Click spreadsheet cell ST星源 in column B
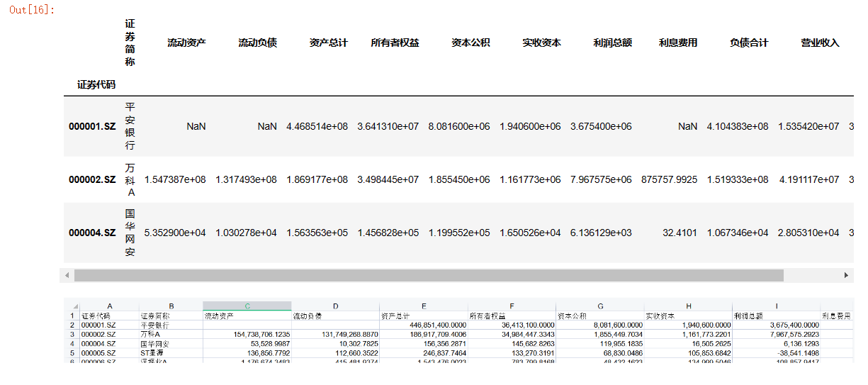This screenshot has height=385, width=868. [171, 352]
